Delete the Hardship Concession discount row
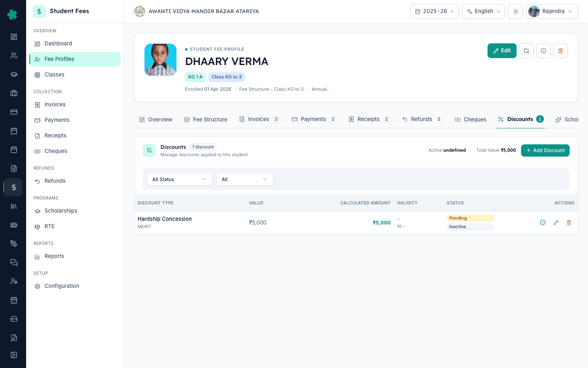Image resolution: width=588 pixels, height=368 pixels. pos(569,222)
